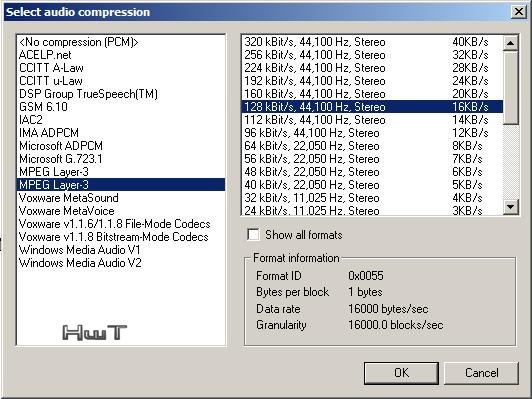Click the Data rate value 16000 bytes/sec
Viewport: 532px width, 399px height.
coord(388,309)
